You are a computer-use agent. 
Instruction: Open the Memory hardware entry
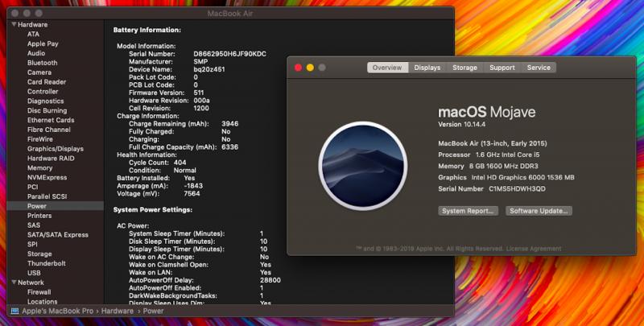(39, 167)
